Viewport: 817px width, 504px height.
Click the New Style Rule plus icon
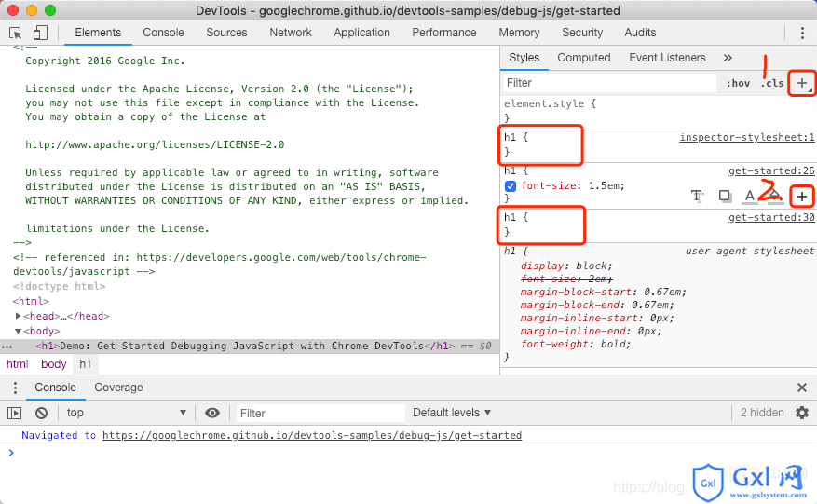pyautogui.click(x=802, y=83)
